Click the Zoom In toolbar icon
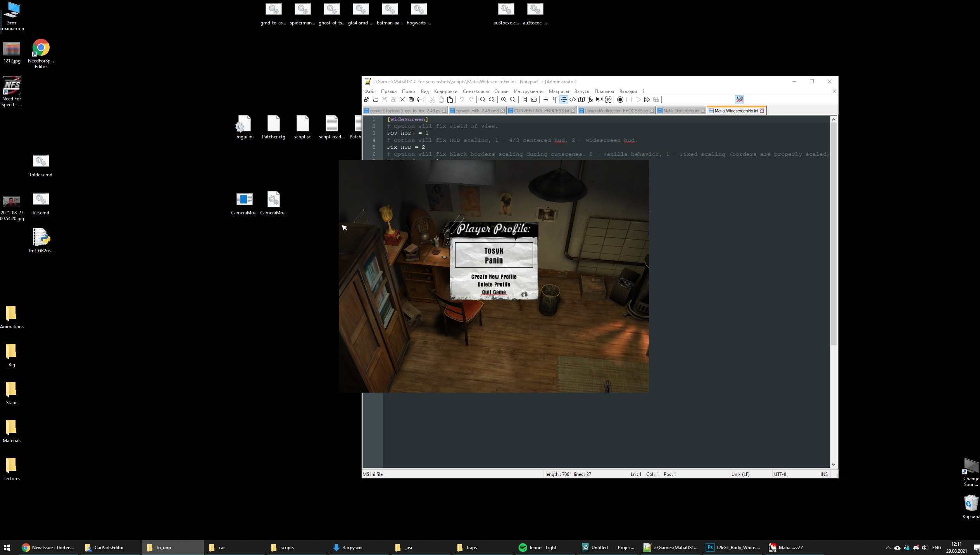Image resolution: width=980 pixels, height=555 pixels. point(504,100)
